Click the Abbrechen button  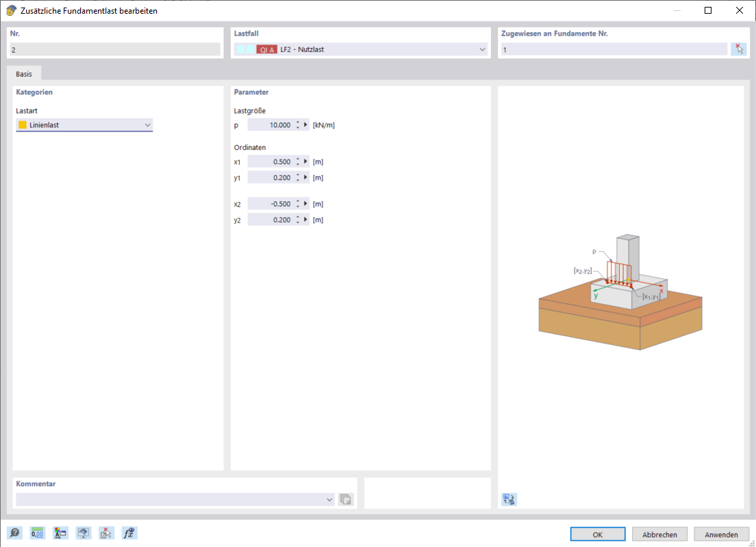(x=659, y=535)
